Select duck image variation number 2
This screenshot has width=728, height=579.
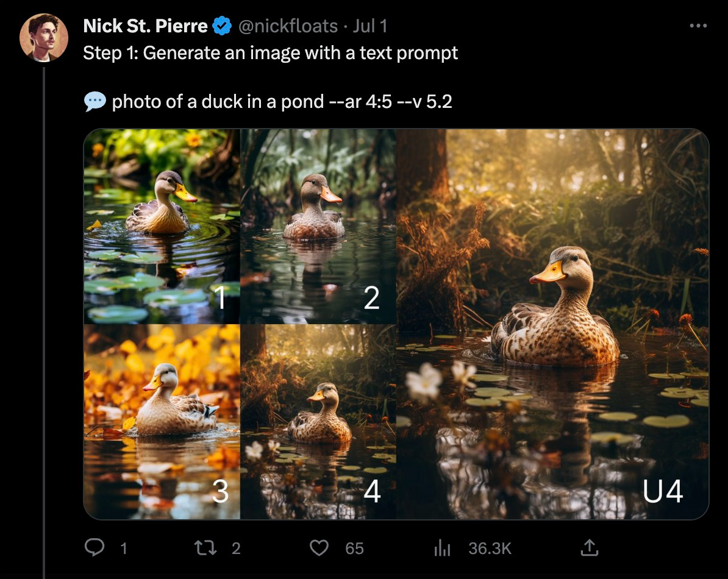318,226
